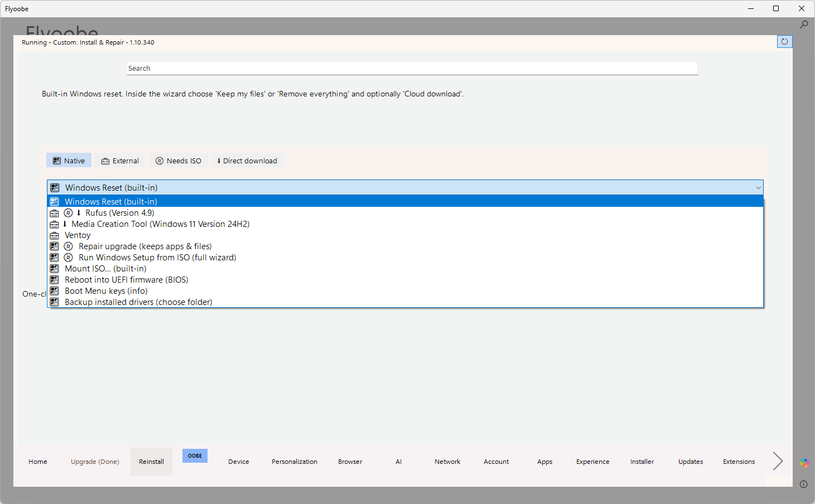The image size is (815, 504).
Task: Choose Rufus (Version 4.9) option
Action: pos(406,213)
